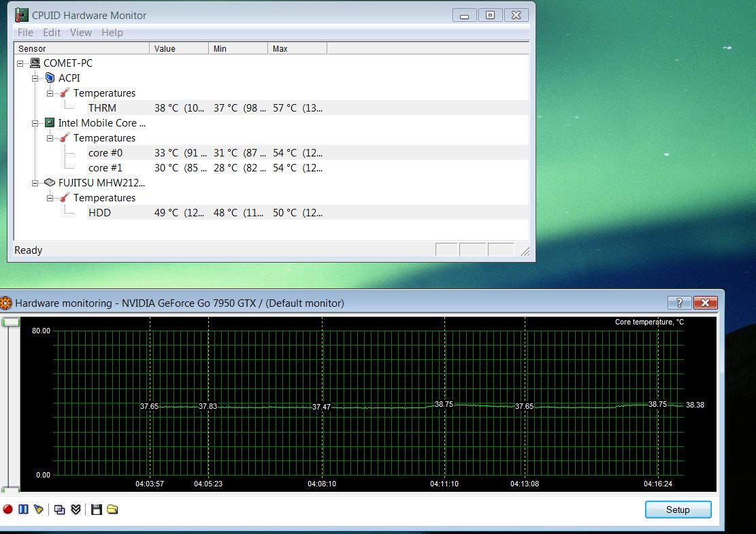Click the 38.38 current temperature reading
The width and height of the screenshot is (756, 534).
(x=695, y=405)
